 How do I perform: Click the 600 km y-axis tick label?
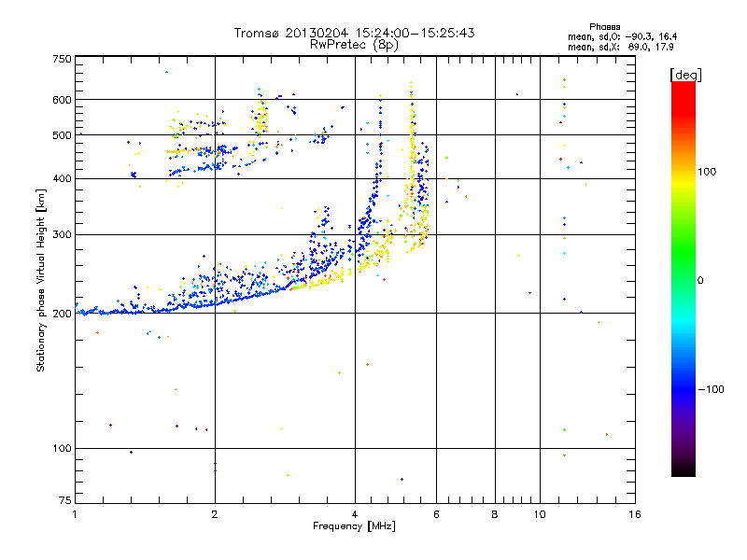point(62,100)
